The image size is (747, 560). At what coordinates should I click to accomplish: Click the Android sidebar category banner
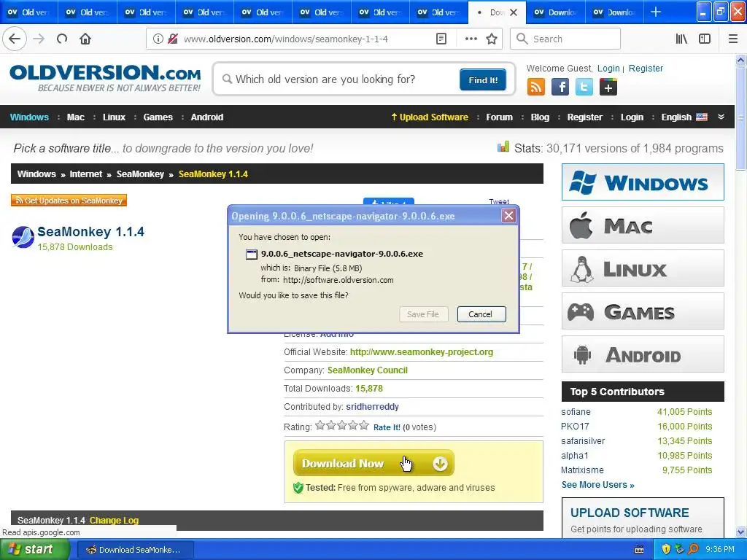(x=643, y=354)
